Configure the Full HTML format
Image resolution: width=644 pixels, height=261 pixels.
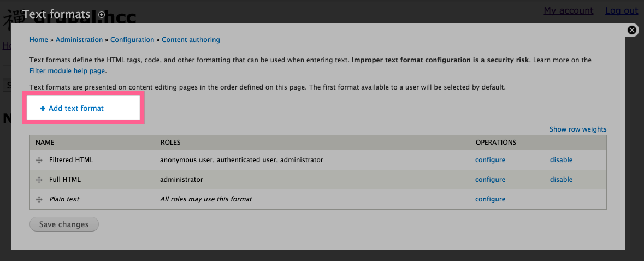[x=490, y=180]
